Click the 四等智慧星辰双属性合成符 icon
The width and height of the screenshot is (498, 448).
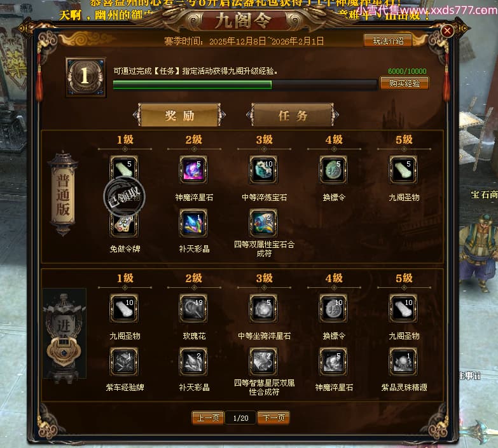pos(263,362)
